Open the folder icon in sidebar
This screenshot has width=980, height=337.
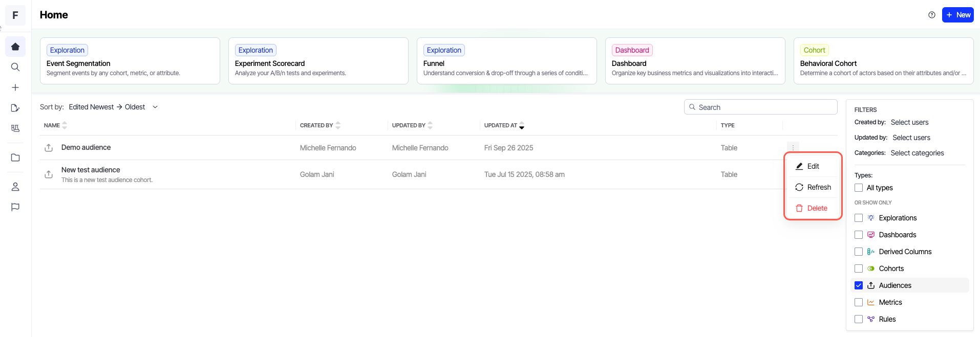(x=15, y=158)
